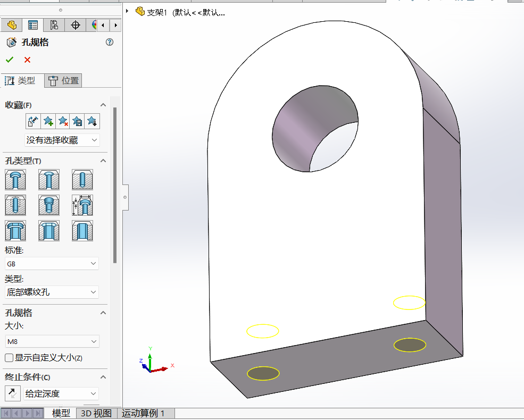Select the legacy hole type icon
524x420 pixels.
(x=82, y=205)
